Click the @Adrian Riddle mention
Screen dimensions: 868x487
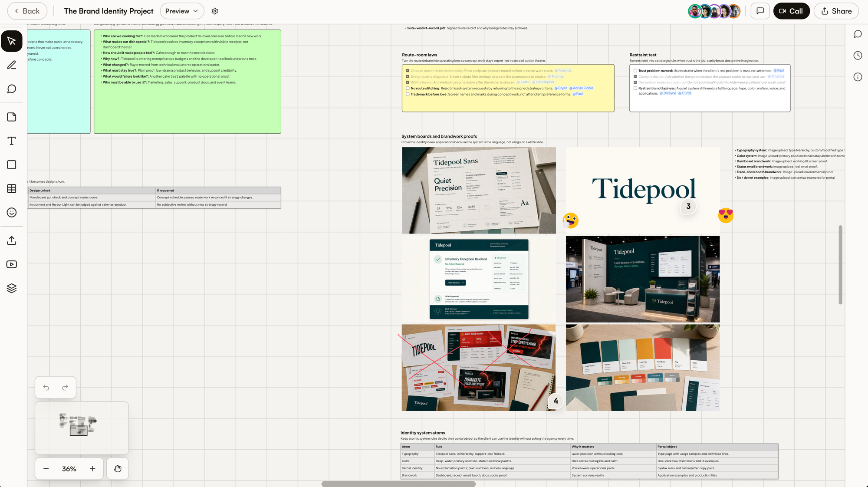(x=581, y=88)
